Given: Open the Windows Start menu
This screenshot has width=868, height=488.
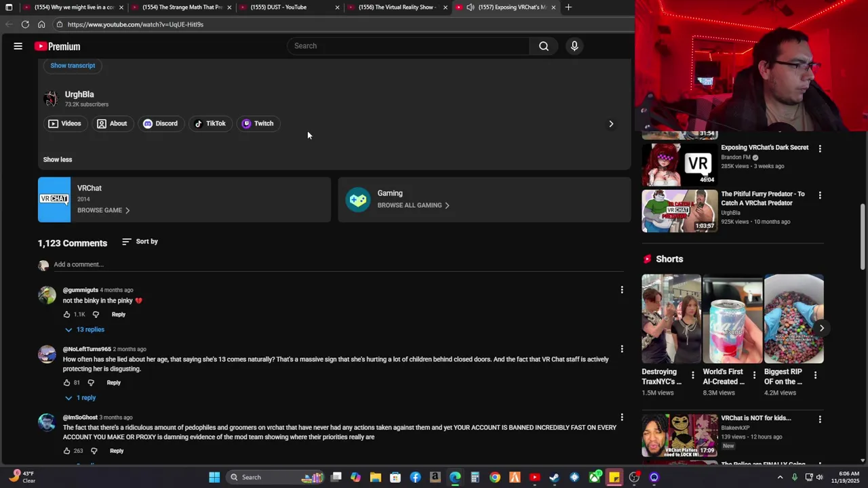Looking at the screenshot, I should click(x=214, y=477).
